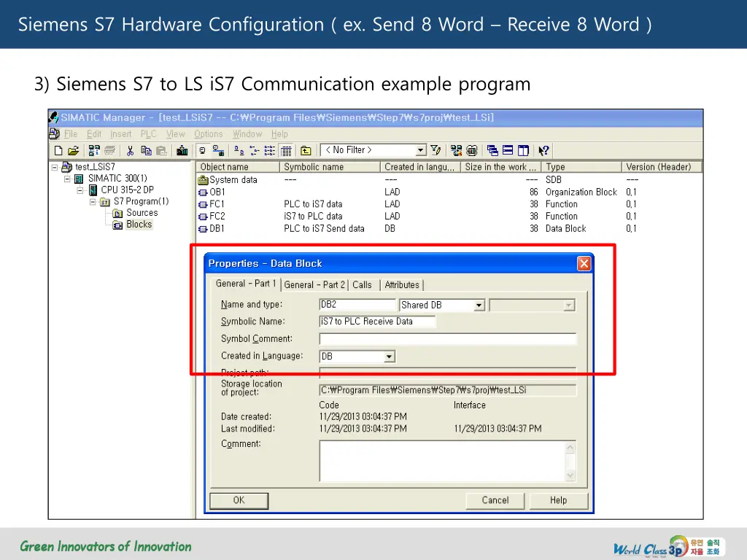Click the Symbol Comment input field
This screenshot has height=560, width=747.
click(448, 338)
